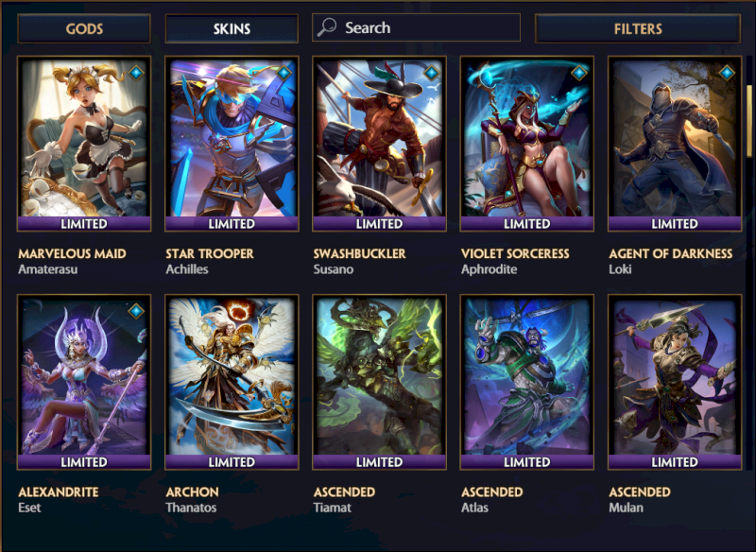The image size is (756, 552).
Task: Click the diamond gem icon on Alexandrite card
Action: 136,311
